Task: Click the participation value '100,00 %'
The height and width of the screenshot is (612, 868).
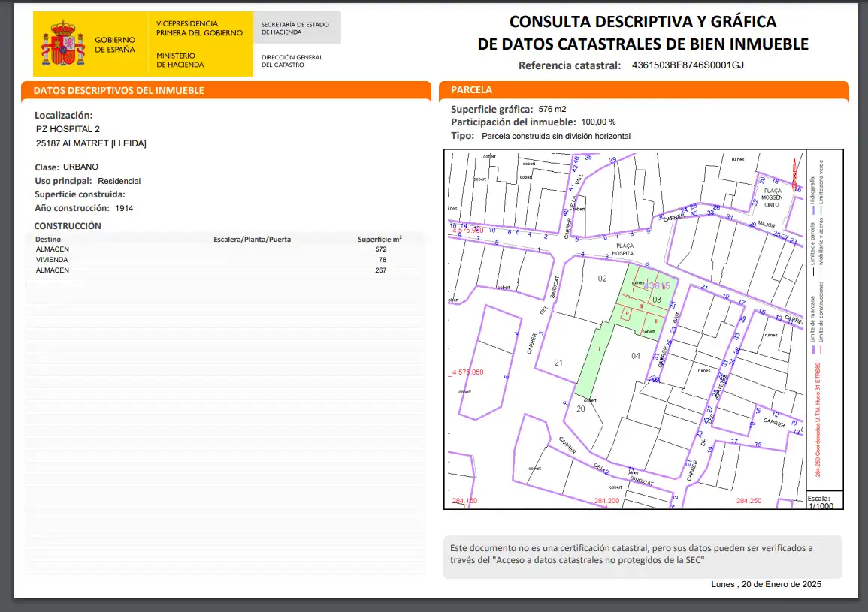Action: [598, 122]
